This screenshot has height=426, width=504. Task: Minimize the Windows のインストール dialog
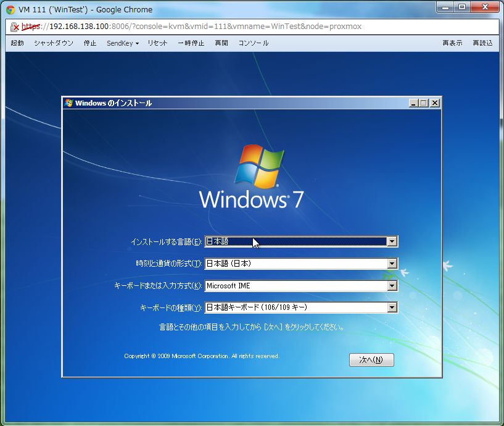pos(413,103)
